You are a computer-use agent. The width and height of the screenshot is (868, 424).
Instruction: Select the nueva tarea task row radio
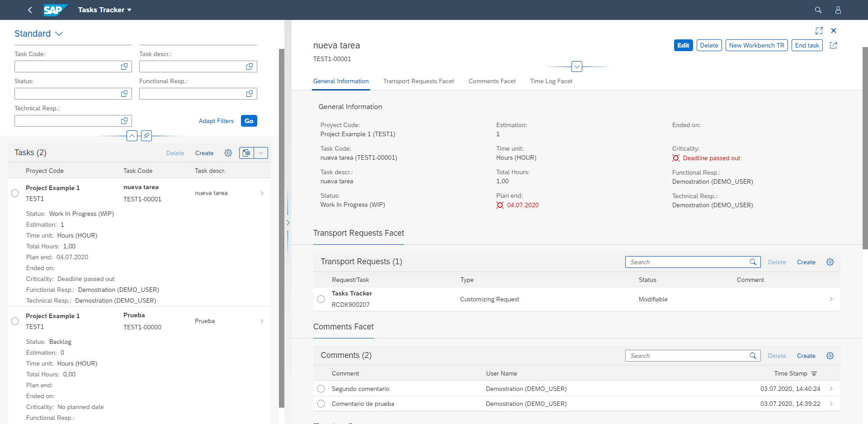pos(15,193)
